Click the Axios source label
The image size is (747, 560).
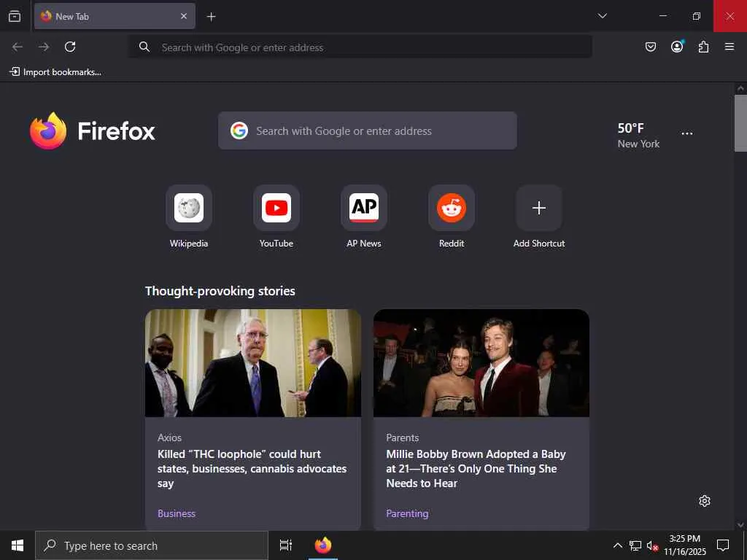coord(169,437)
